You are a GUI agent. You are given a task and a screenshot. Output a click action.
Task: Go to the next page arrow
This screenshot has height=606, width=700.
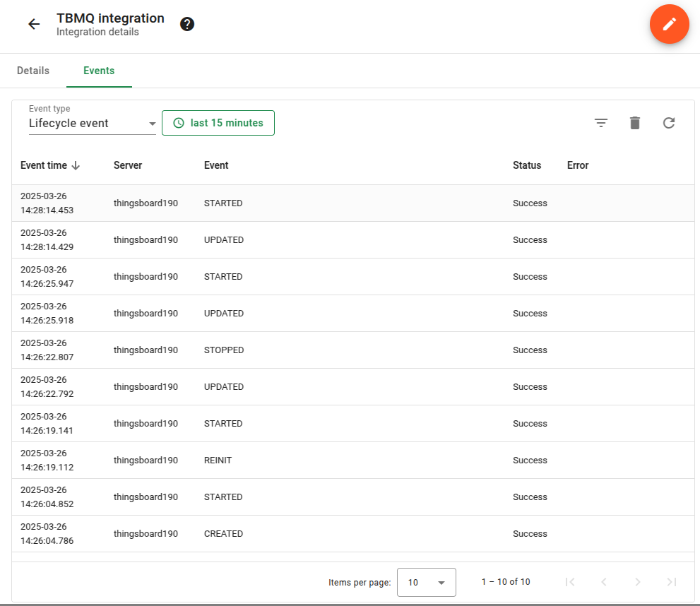point(638,582)
